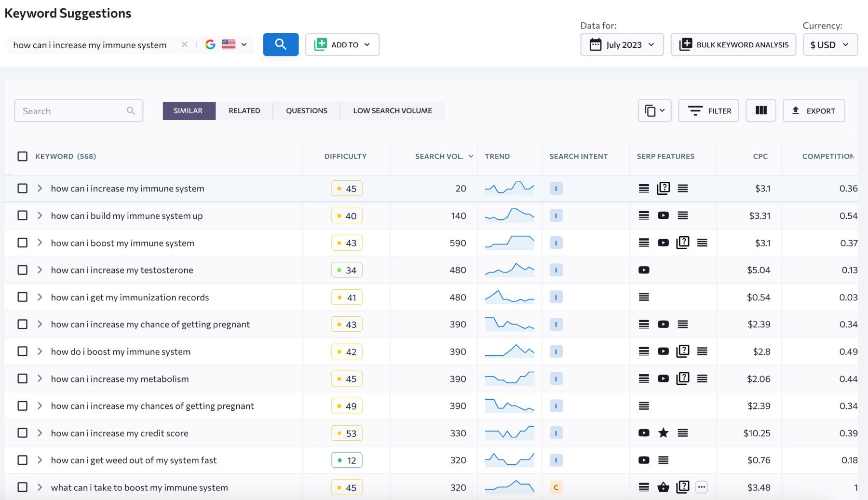The width and height of the screenshot is (868, 500).
Task: Check the select-all keywords checkbox
Action: click(22, 156)
